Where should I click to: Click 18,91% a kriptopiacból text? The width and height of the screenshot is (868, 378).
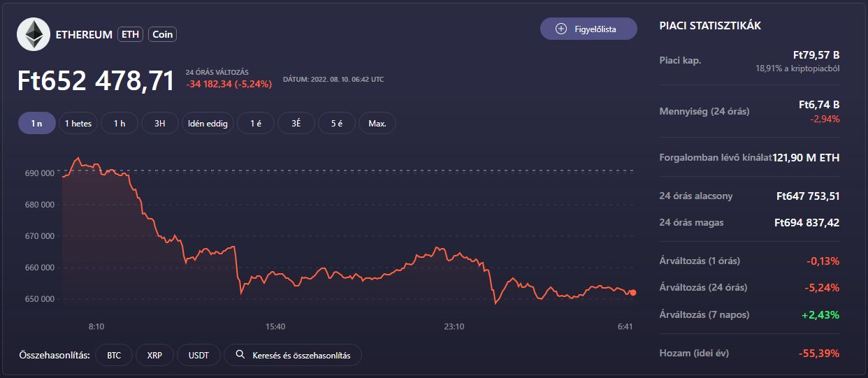point(797,68)
